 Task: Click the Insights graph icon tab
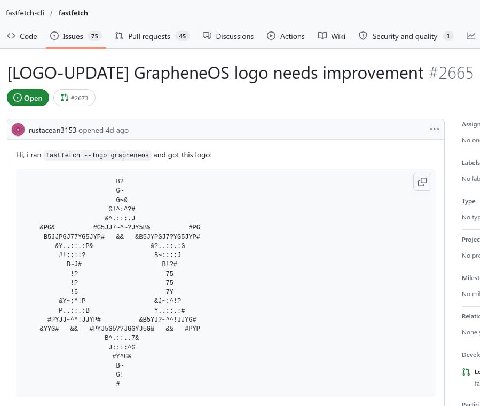click(471, 36)
